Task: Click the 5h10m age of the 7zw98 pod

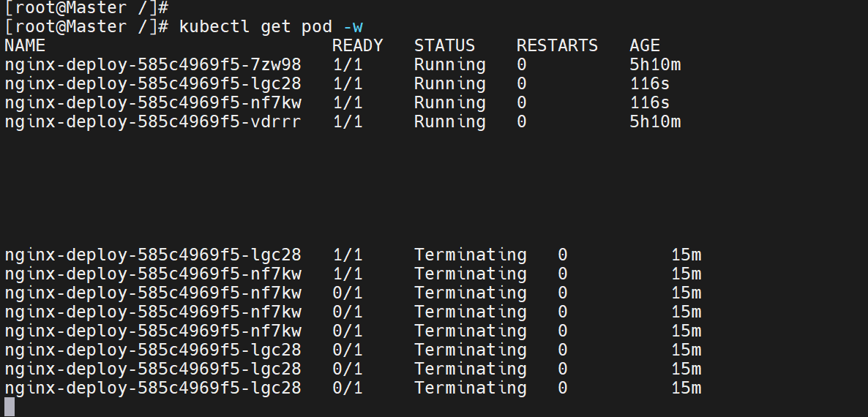Action: (x=655, y=64)
